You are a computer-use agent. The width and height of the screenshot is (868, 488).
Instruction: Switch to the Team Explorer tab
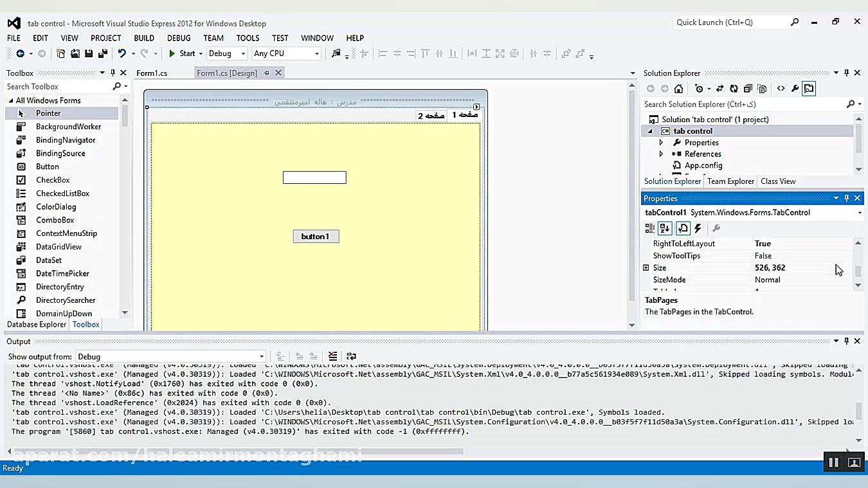(x=730, y=181)
